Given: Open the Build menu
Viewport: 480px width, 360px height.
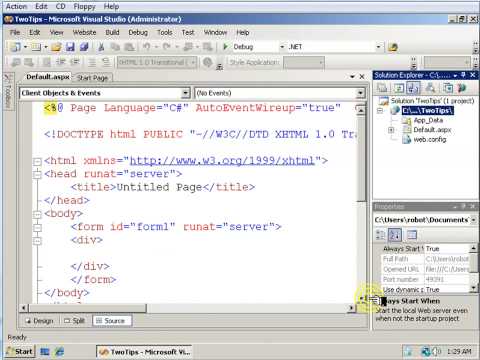Looking at the screenshot, I should 112,32.
